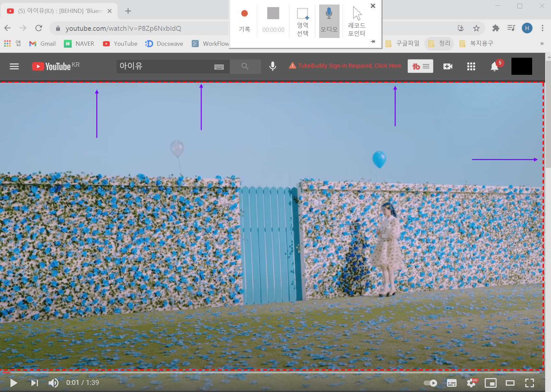
Task: Open the YouTube hamburger guide menu
Action: [x=14, y=66]
